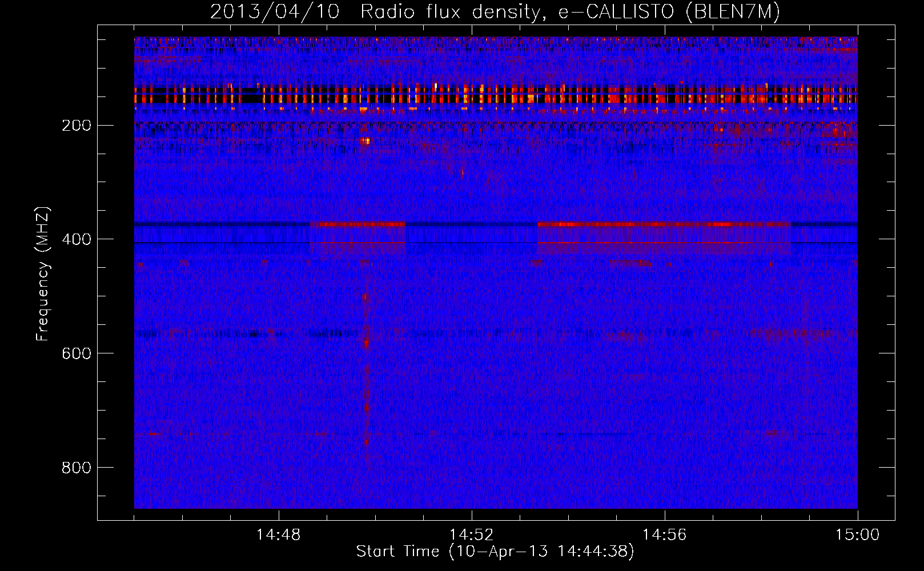Click the 14:52 time tick label
The image size is (924, 571).
click(472, 535)
